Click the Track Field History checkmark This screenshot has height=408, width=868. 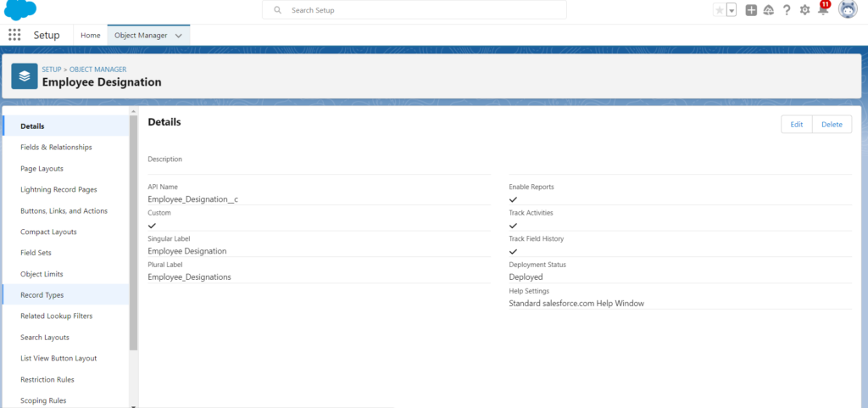(x=513, y=251)
